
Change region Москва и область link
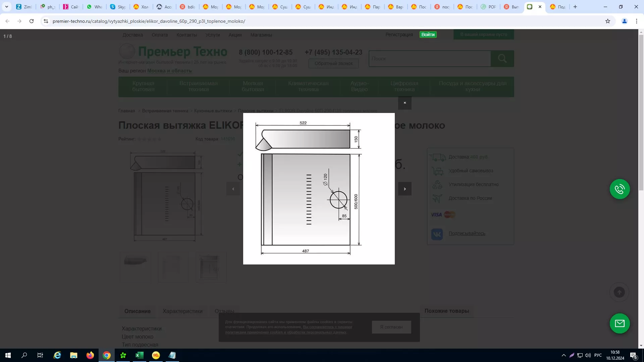pos(169,71)
